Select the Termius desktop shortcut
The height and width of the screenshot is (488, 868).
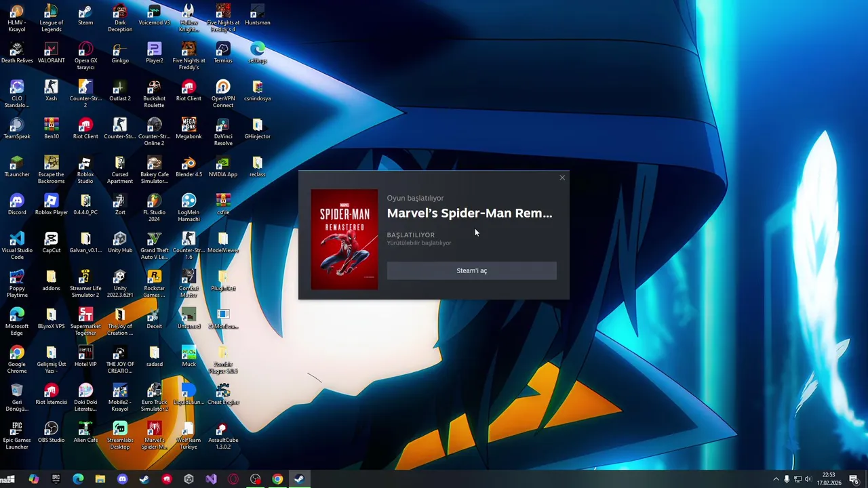pos(223,53)
